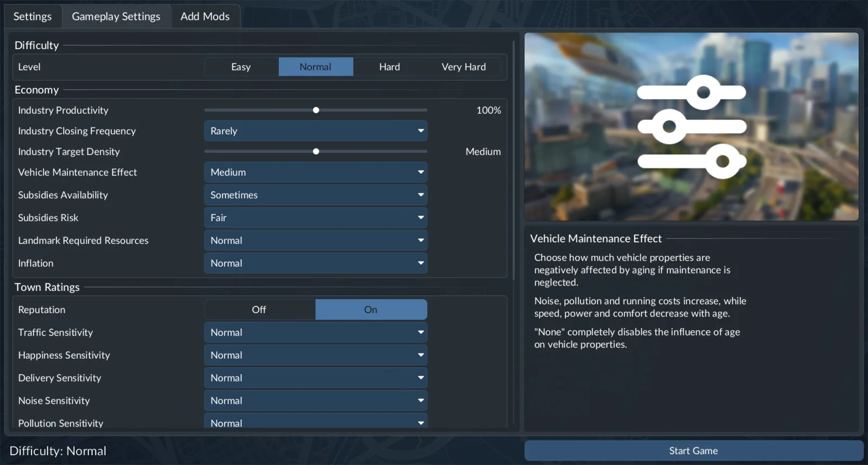This screenshot has height=465, width=868.
Task: Expand the Subsidies Risk dropdown
Action: (316, 217)
